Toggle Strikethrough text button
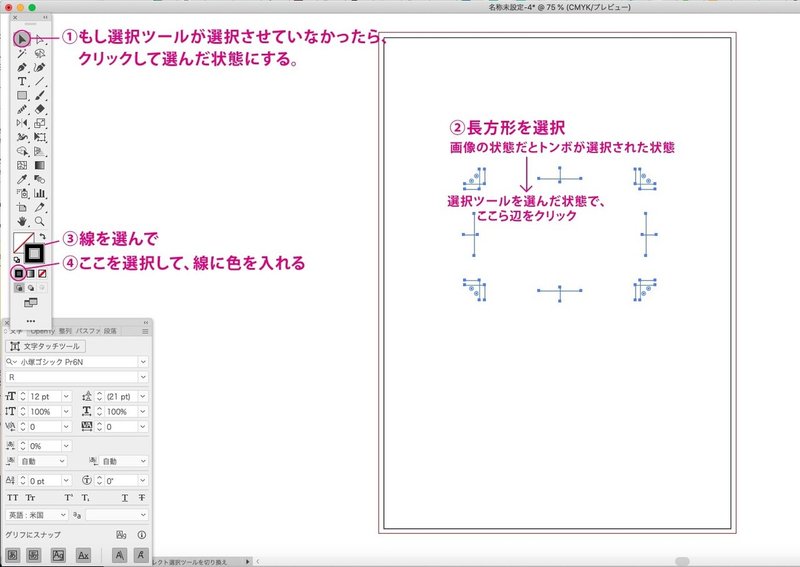Screen dimensions: 800x567 tap(142, 498)
